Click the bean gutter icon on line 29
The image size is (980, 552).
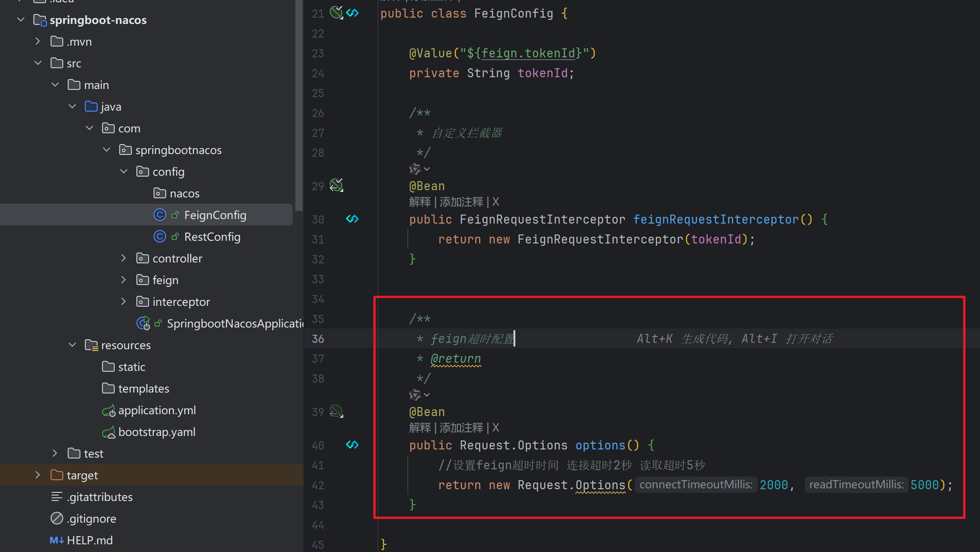click(336, 185)
